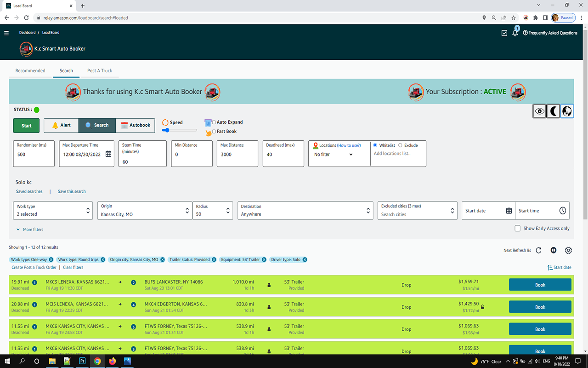Click Clear filters
Image resolution: width=588 pixels, height=368 pixels.
click(x=73, y=267)
